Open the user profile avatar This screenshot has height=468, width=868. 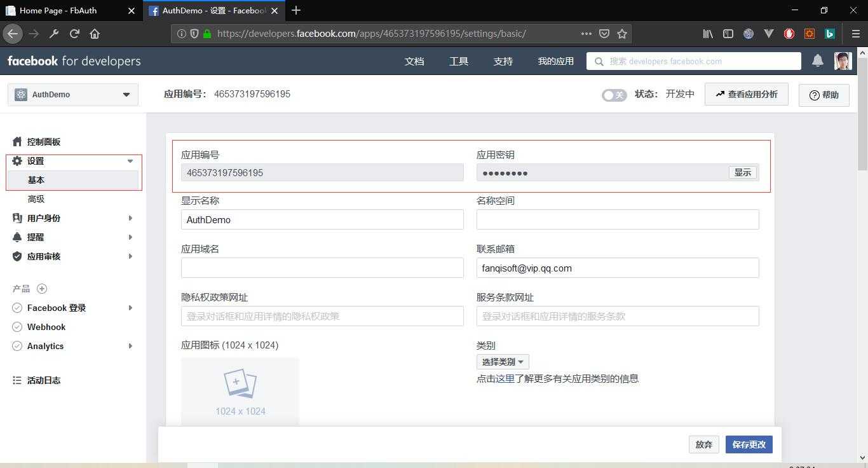click(x=843, y=61)
